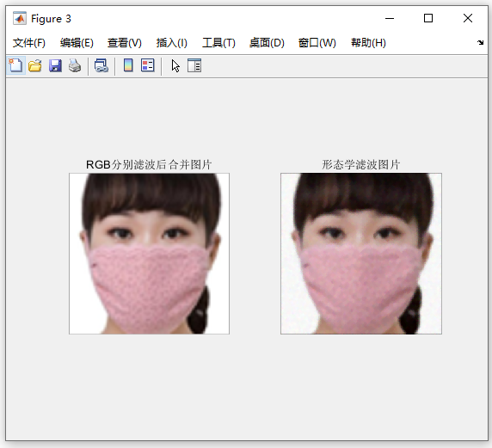Screen dimensions: 492x448
Task: Open the 插入(I) menu
Action: coord(172,43)
